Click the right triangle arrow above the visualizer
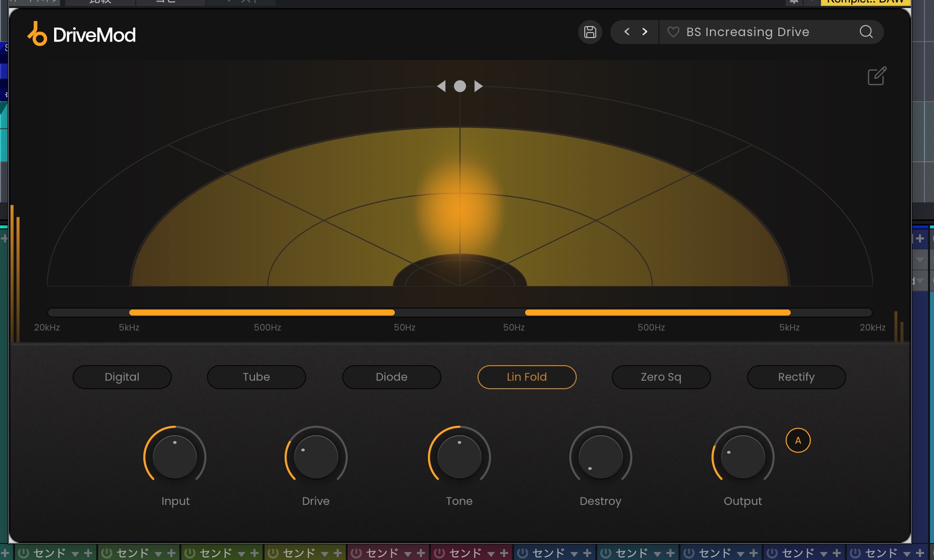The image size is (934, 560). [479, 86]
